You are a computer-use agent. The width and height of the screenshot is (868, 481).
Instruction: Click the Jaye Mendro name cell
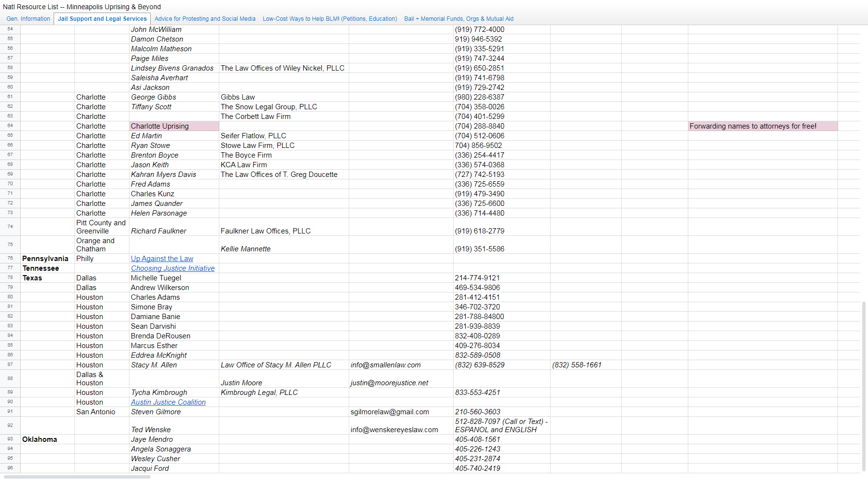(x=174, y=439)
